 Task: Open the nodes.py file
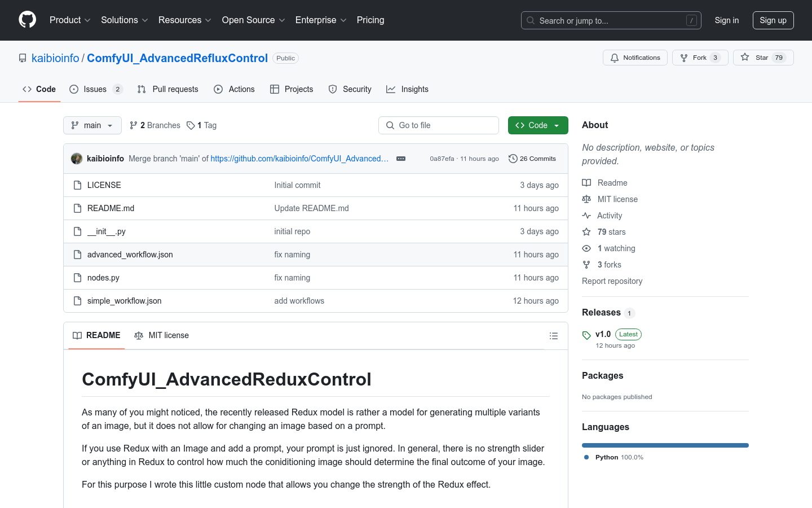coord(103,278)
